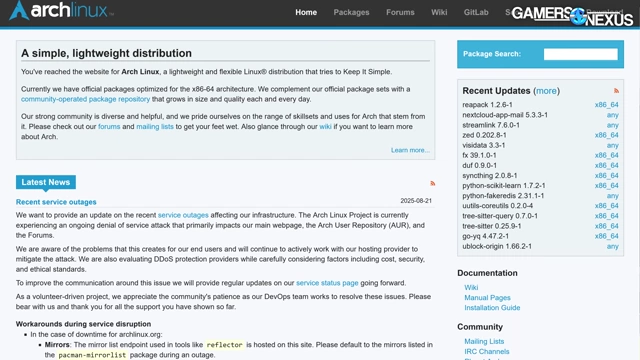Viewport: 640px width, 360px height.
Task: Open the Wiki nav item
Action: [439, 12]
